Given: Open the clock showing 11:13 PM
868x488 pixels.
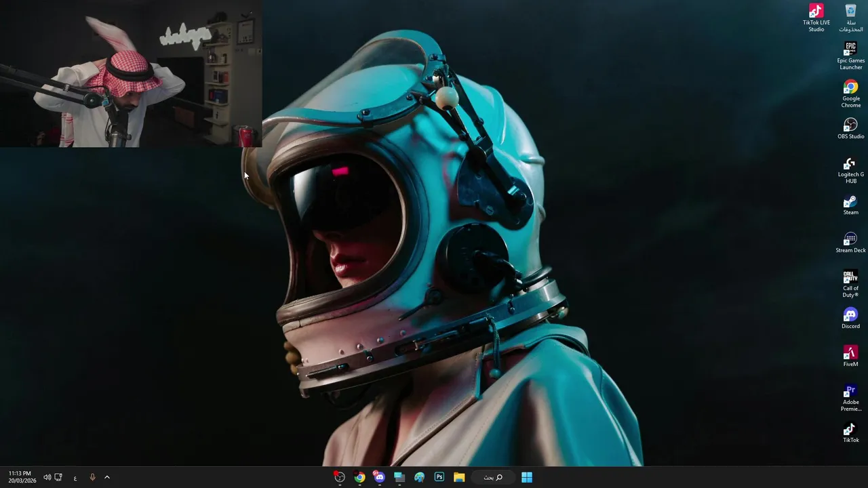Looking at the screenshot, I should (22, 477).
